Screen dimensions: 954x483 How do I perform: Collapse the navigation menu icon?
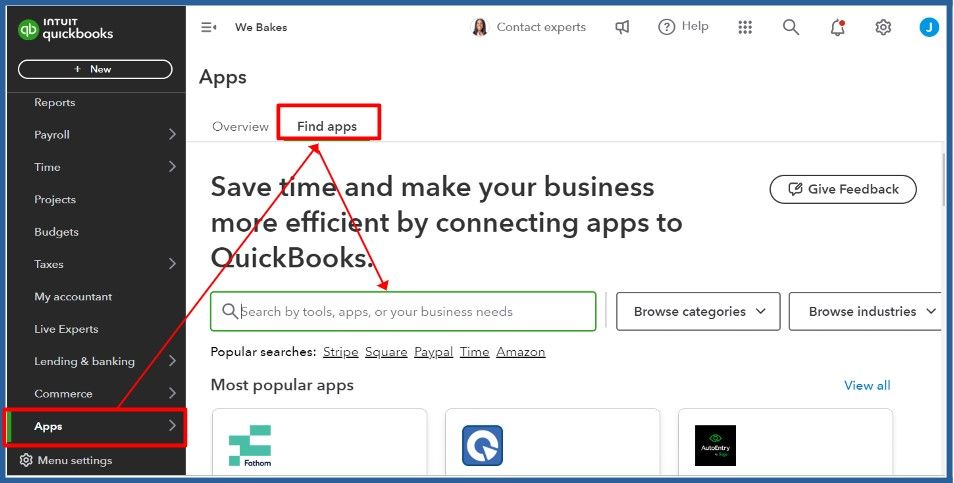(x=209, y=27)
